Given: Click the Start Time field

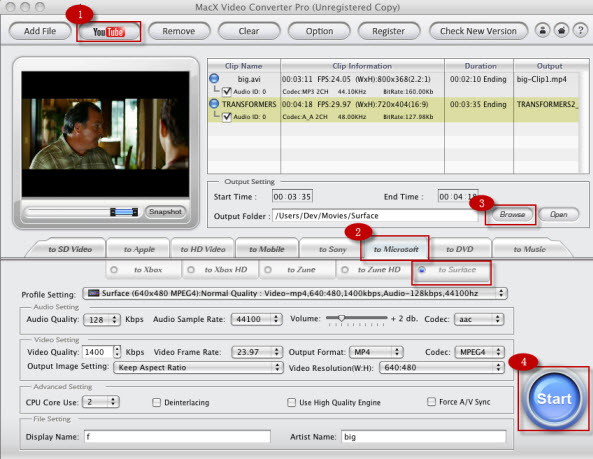Looking at the screenshot, I should (292, 197).
